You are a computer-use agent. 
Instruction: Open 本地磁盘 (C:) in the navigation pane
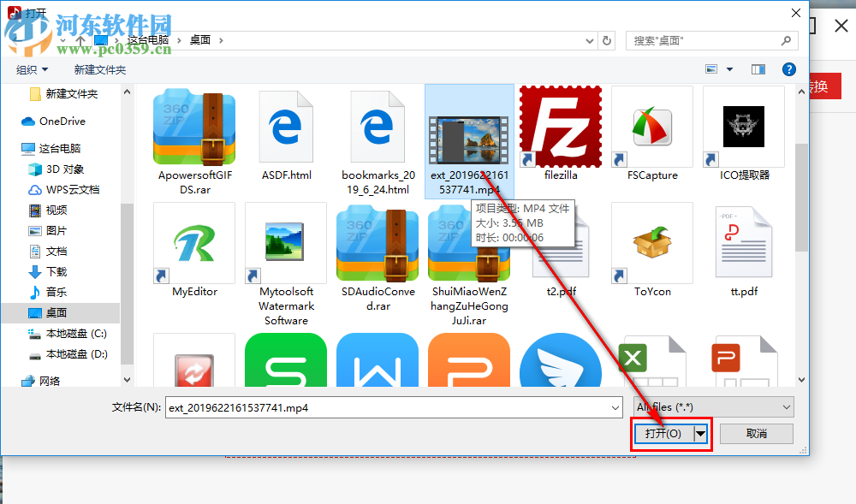point(75,333)
